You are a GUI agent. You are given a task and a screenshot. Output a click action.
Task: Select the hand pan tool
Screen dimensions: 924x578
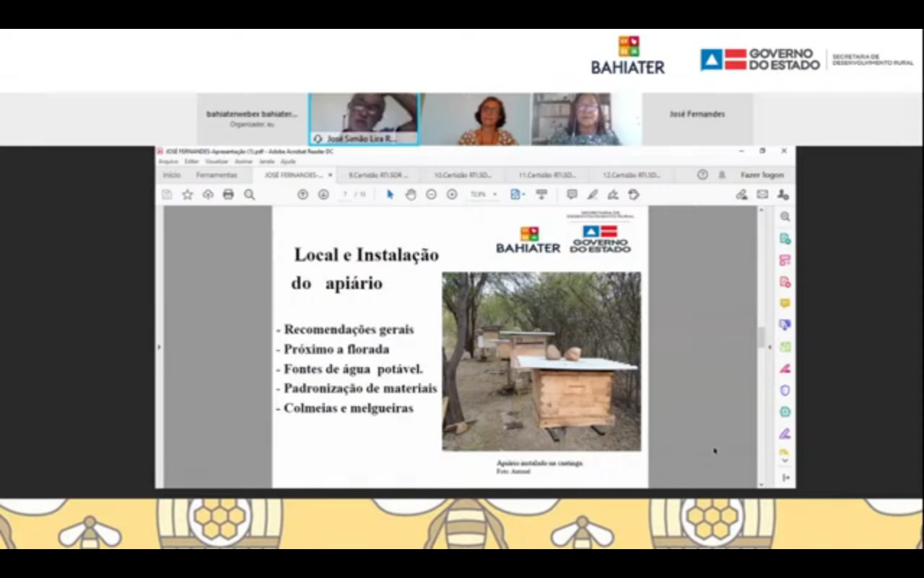coord(410,194)
